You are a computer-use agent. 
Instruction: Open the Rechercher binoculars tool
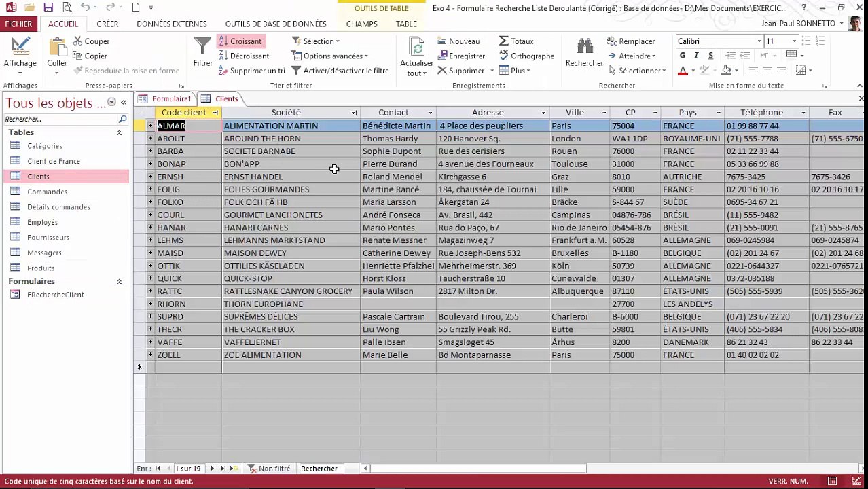(x=584, y=52)
